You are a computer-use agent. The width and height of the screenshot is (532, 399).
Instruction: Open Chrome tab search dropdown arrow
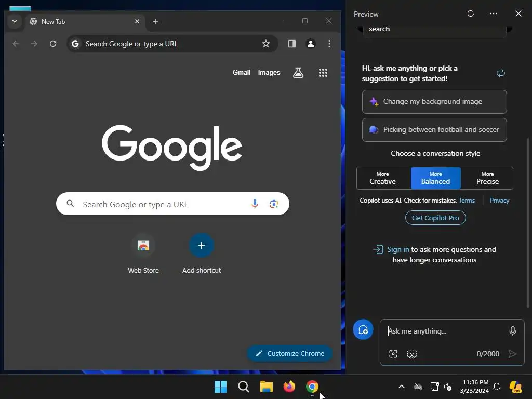click(x=15, y=21)
